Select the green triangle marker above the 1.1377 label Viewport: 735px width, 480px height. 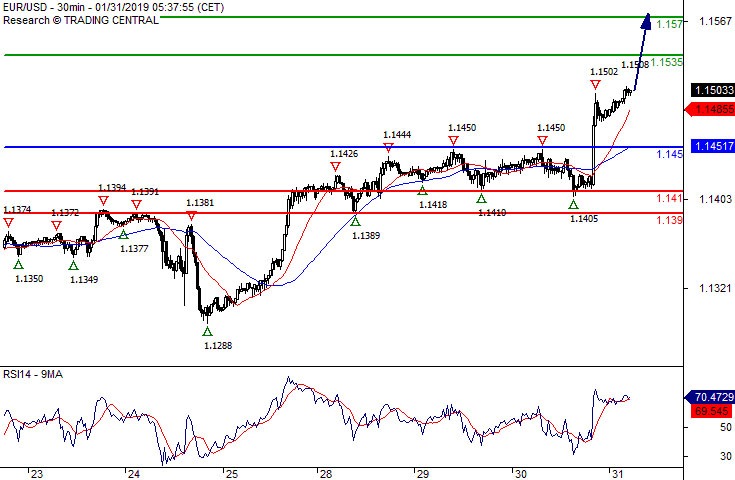(123, 234)
